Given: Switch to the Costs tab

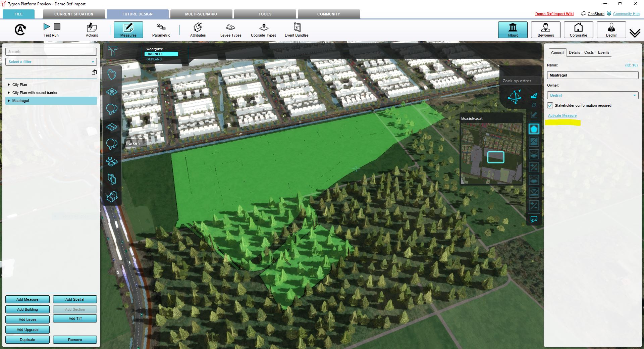Looking at the screenshot, I should pyautogui.click(x=589, y=52).
